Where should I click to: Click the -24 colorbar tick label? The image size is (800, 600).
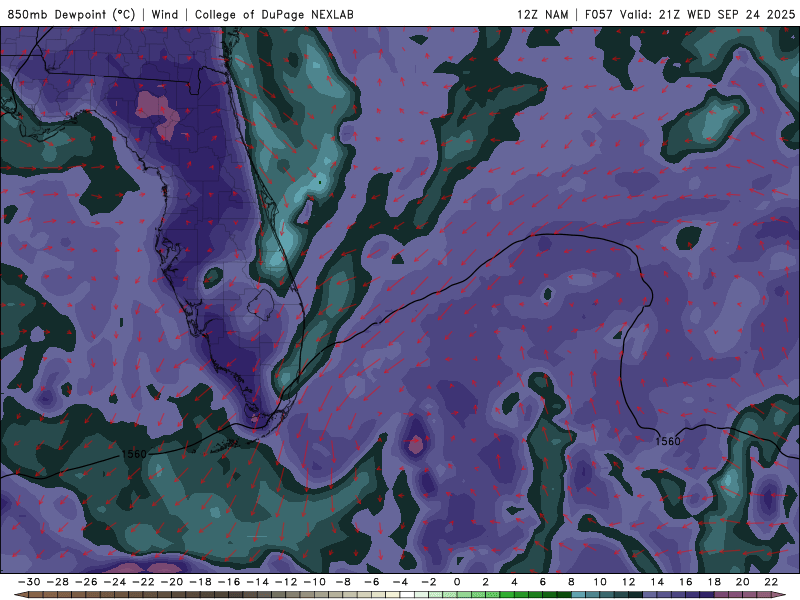click(x=115, y=582)
